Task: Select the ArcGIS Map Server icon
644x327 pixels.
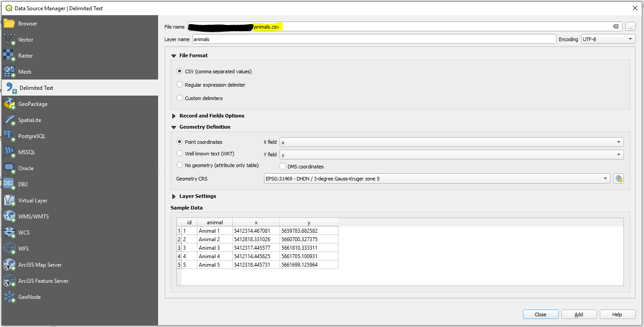Action: click(x=9, y=265)
